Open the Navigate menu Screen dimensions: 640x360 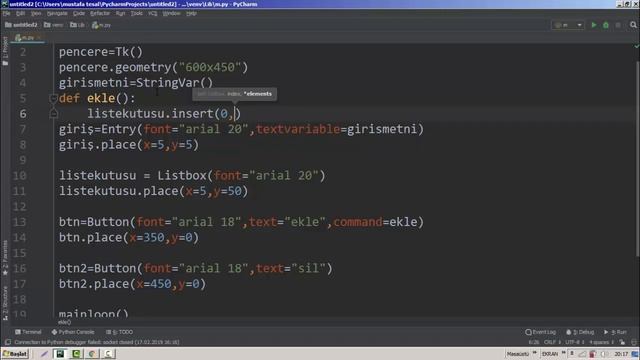[57, 13]
